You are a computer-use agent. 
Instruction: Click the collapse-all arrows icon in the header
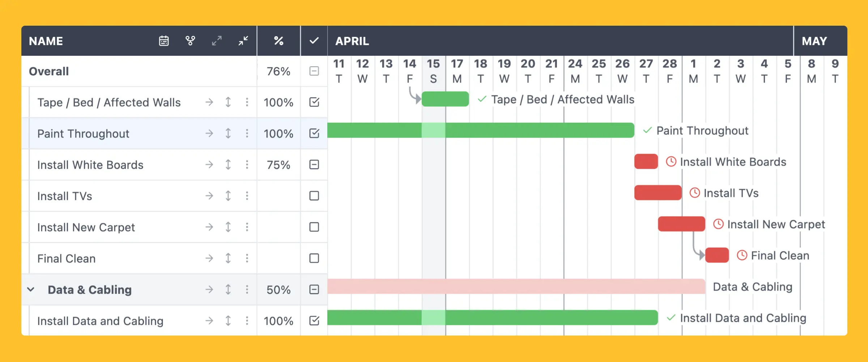243,41
